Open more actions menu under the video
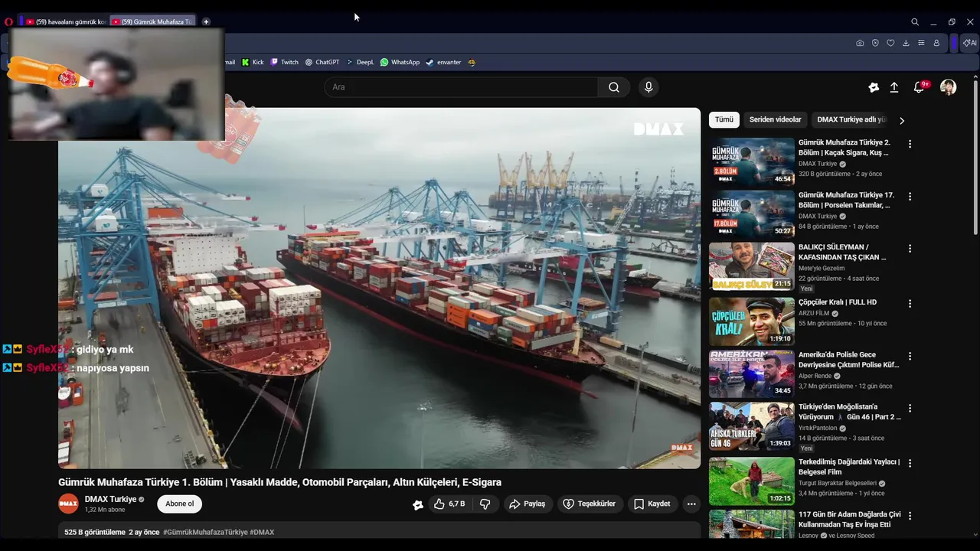Screen dimensions: 980x551 coord(691,504)
